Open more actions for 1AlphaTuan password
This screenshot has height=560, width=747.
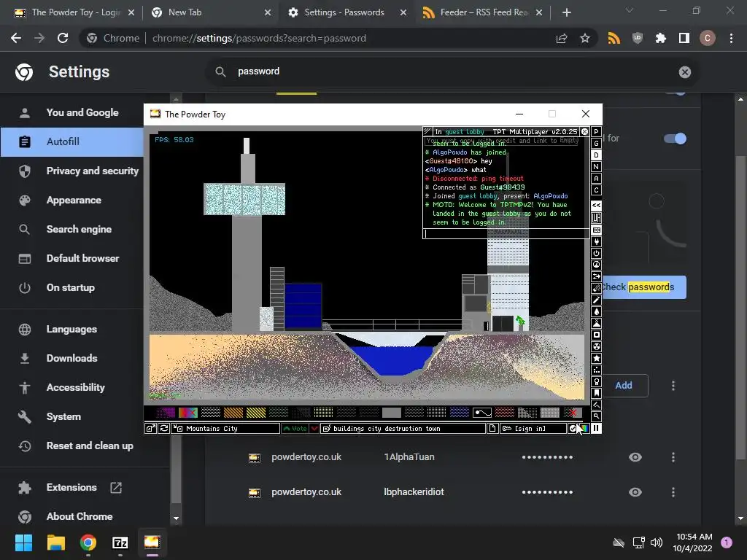(x=673, y=457)
